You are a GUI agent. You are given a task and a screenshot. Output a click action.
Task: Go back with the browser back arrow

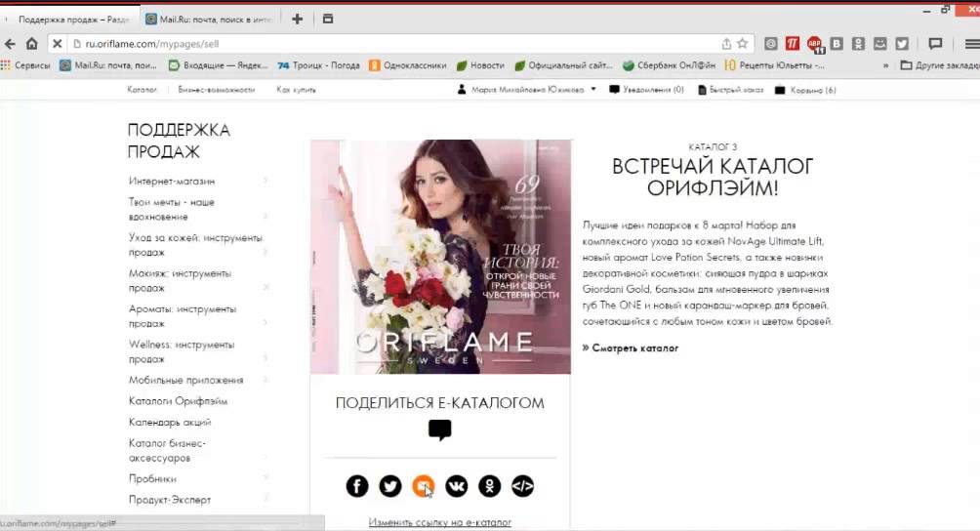10,44
